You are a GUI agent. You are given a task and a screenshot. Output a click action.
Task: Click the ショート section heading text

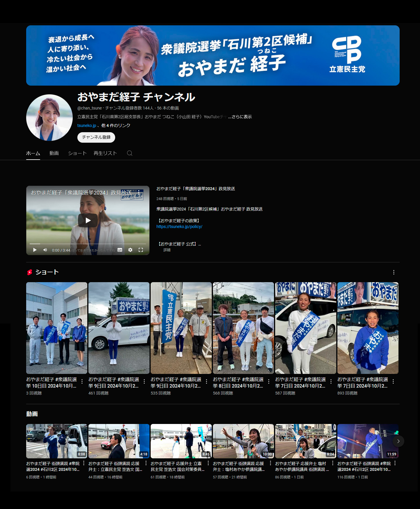click(47, 272)
